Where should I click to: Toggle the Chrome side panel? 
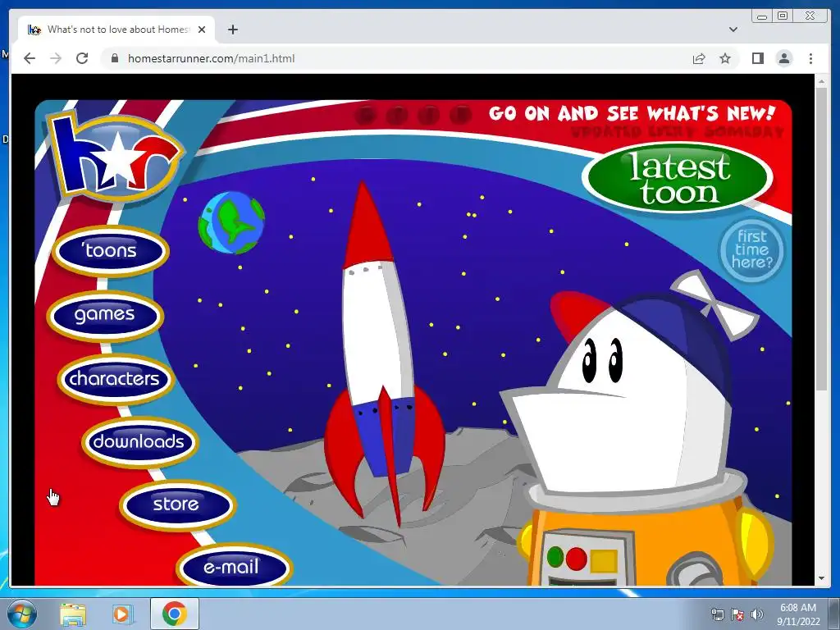[757, 58]
